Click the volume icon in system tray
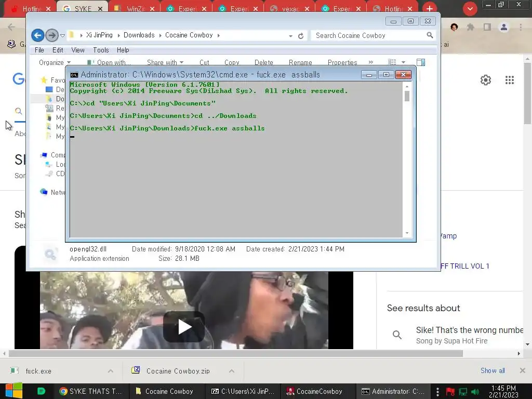 [x=476, y=392]
